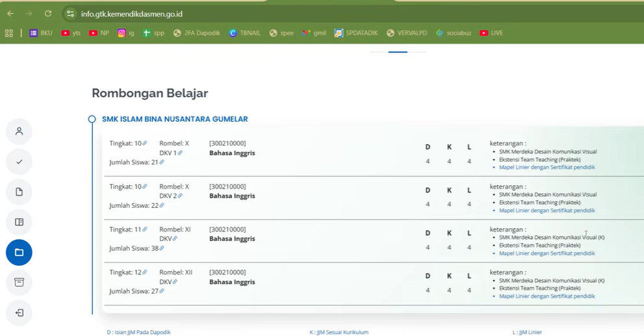Open the LIVE YouTube bookmark
The height and width of the screenshot is (336, 644).
pyautogui.click(x=491, y=33)
